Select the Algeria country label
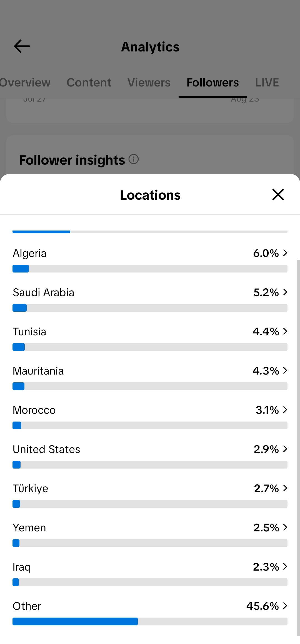 coord(30,253)
